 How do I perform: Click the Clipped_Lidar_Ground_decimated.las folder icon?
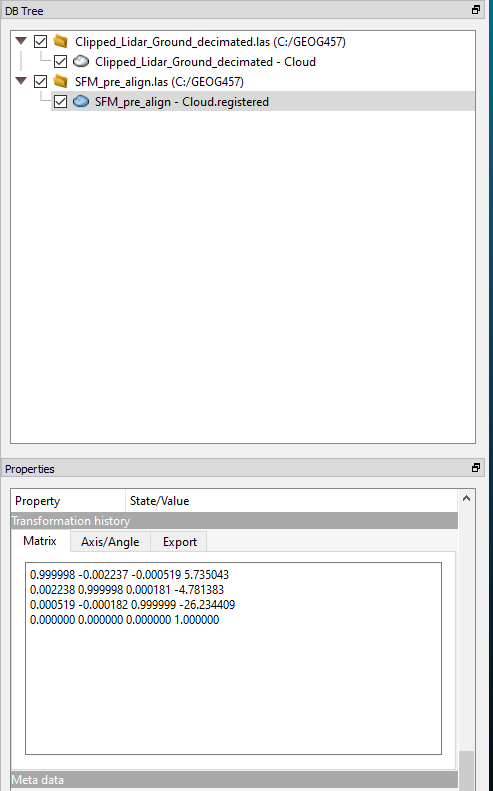(x=61, y=41)
